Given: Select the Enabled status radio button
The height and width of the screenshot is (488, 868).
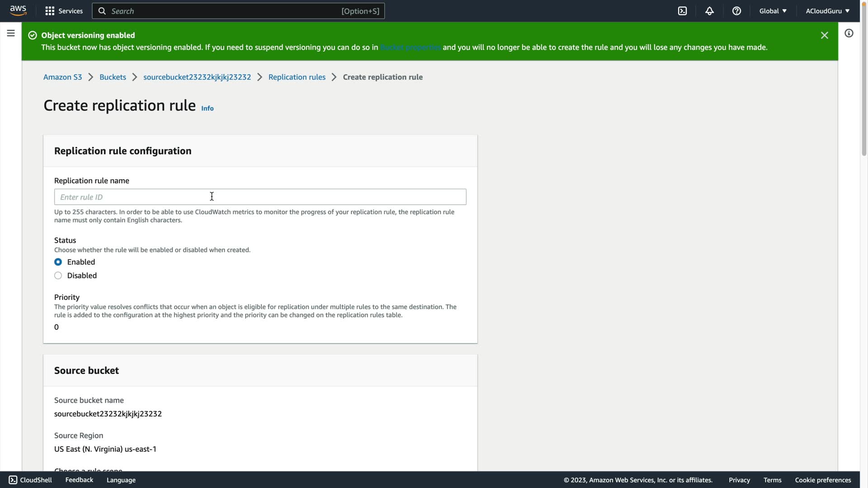Looking at the screenshot, I should pyautogui.click(x=58, y=262).
